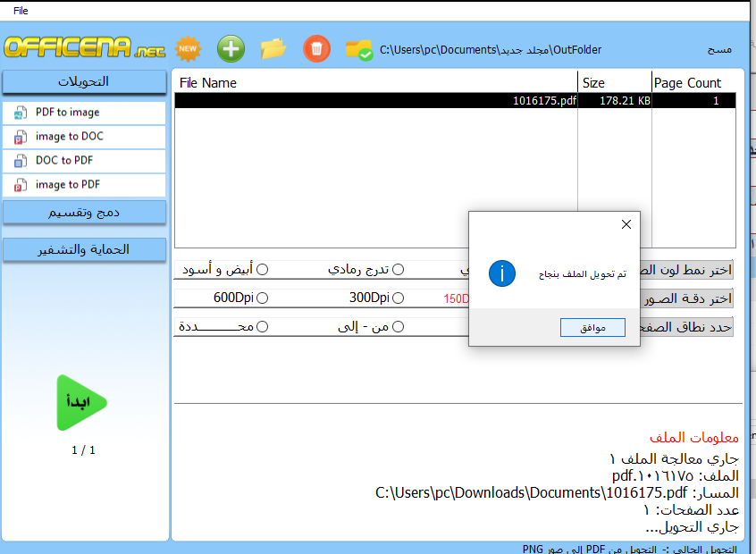
Task: Click the OFFICENA.net logo
Action: coord(85,47)
